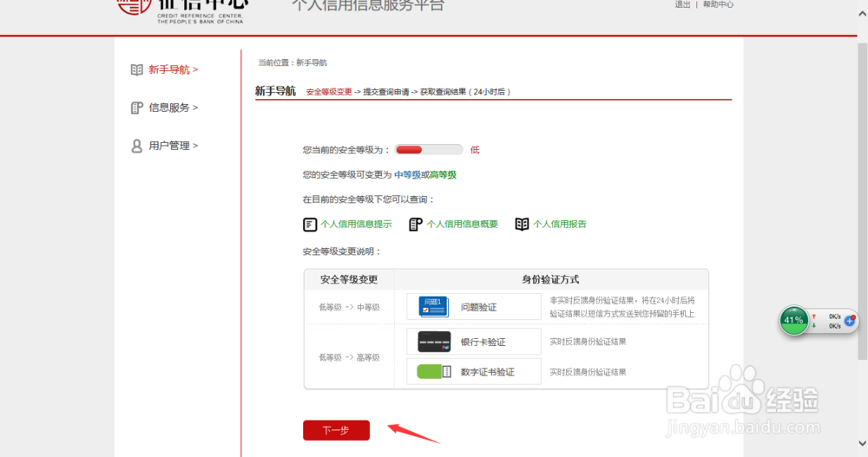The image size is (868, 457).
Task: Select the 问题验证 verification option
Action: [x=474, y=306]
